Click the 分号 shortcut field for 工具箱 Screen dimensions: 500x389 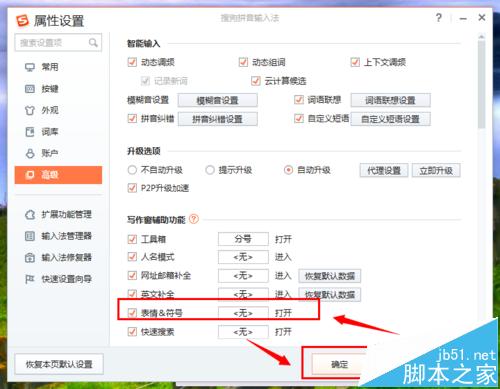[x=243, y=239]
